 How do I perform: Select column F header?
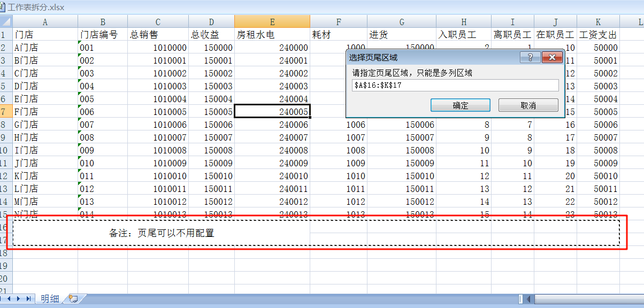(x=339, y=22)
